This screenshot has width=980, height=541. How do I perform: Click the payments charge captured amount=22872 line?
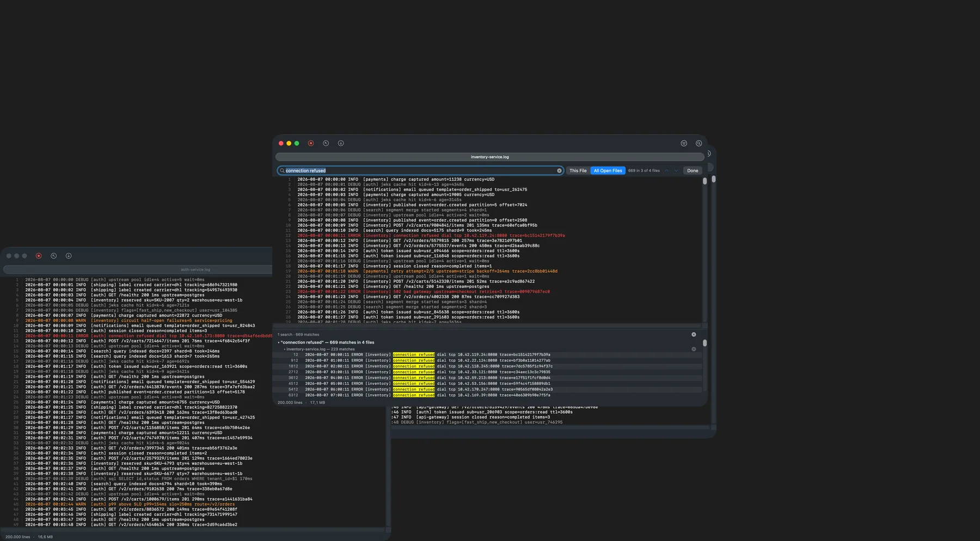124,315
